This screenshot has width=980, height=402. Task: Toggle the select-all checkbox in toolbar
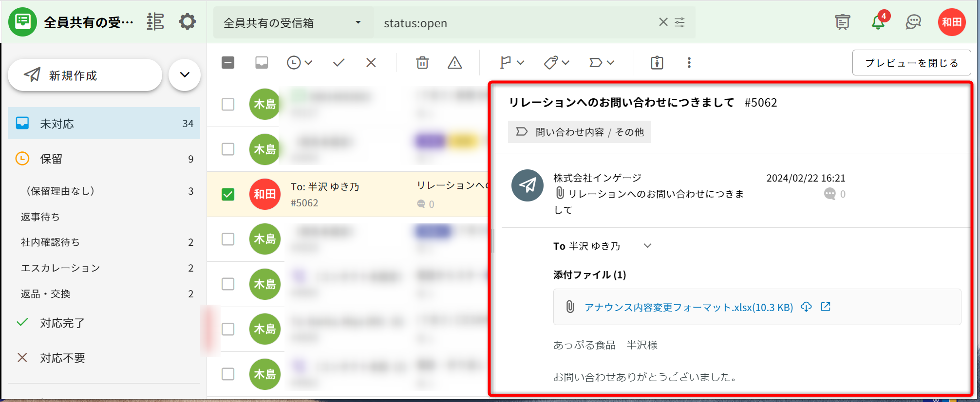228,63
